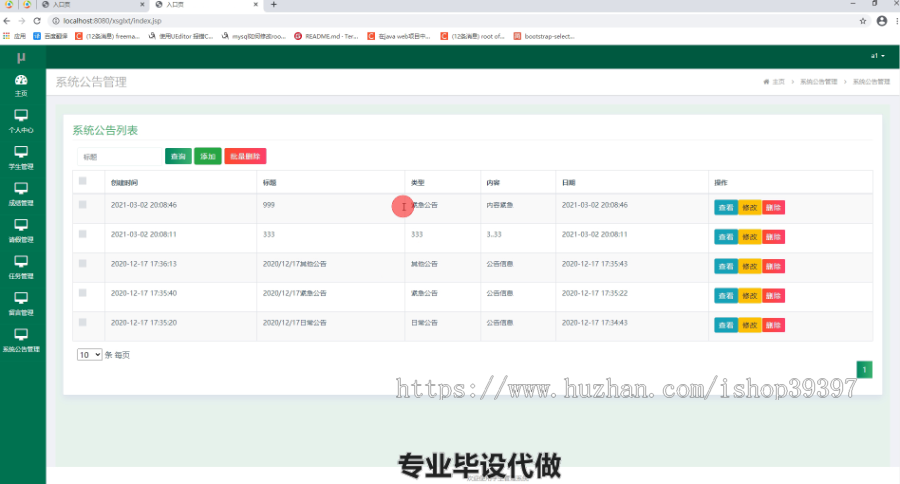Open the 在java web项目中 bookmark

[x=399, y=36]
